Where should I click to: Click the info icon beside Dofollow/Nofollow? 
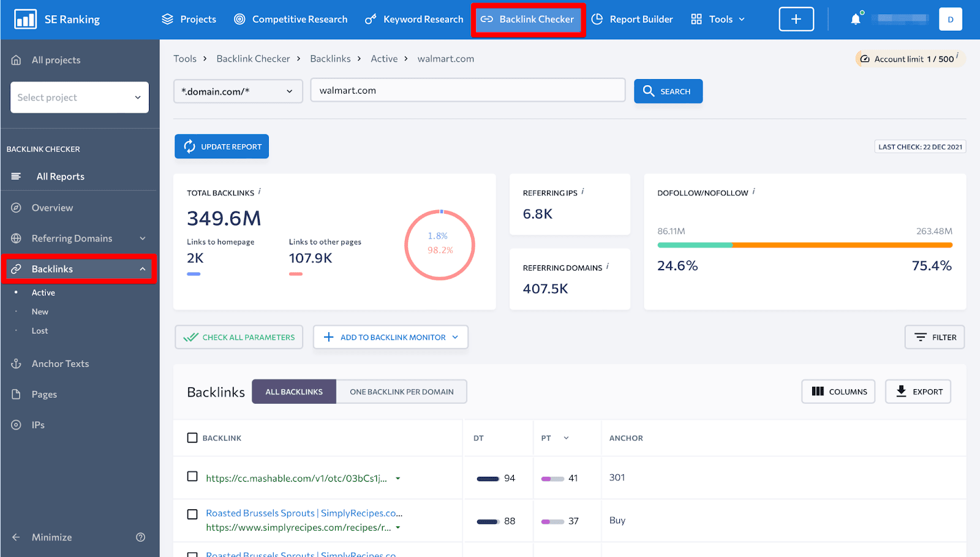pyautogui.click(x=753, y=191)
